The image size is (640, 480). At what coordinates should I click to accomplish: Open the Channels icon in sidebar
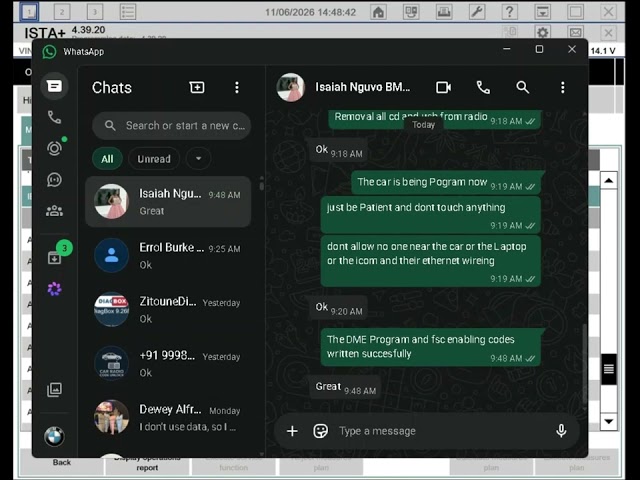pyautogui.click(x=54, y=180)
